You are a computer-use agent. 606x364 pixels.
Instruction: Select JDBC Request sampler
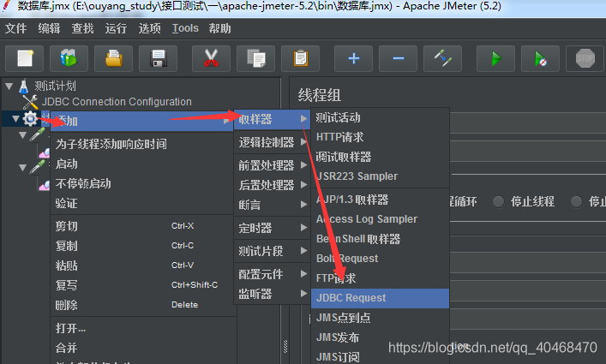pyautogui.click(x=381, y=298)
